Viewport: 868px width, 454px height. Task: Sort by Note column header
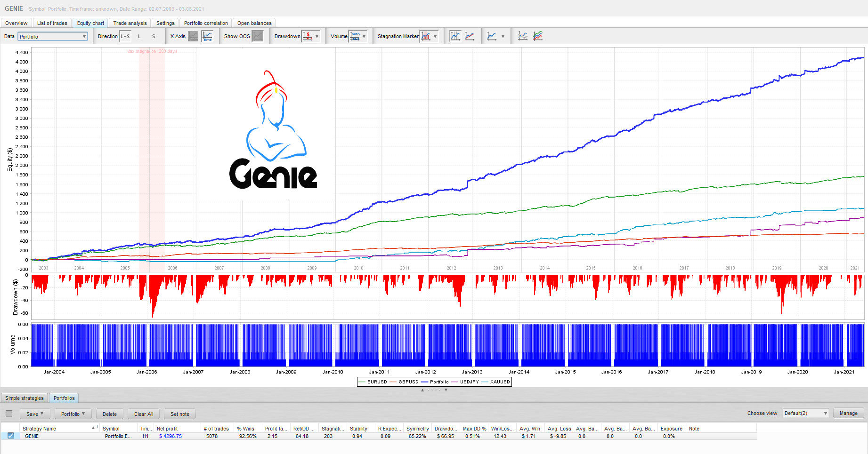coord(721,429)
